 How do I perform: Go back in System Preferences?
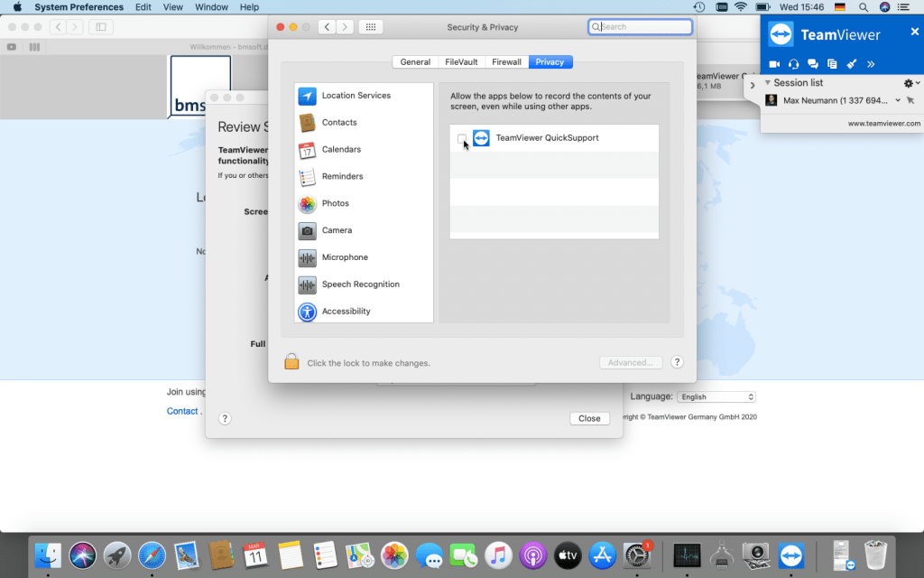click(327, 27)
